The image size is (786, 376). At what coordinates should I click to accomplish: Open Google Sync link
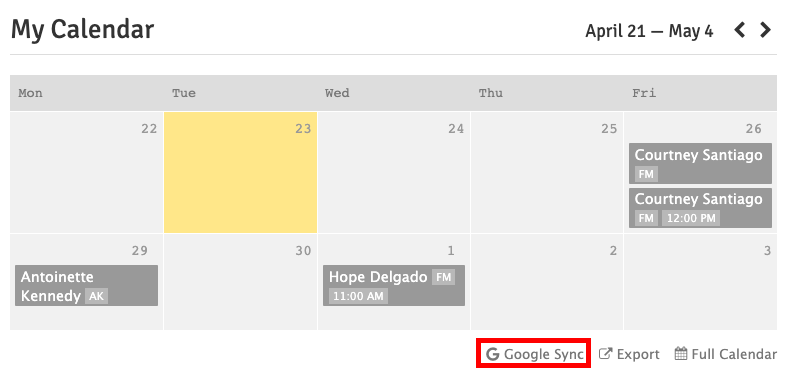(535, 354)
